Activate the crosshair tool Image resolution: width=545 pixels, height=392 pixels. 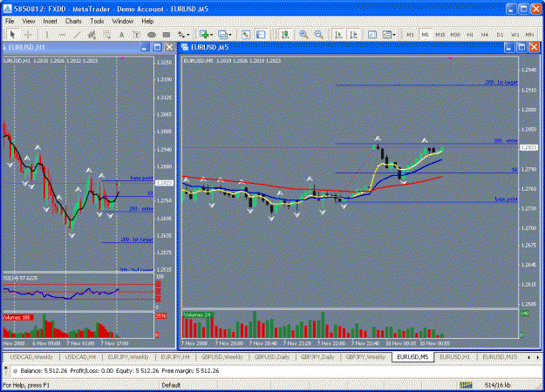[x=28, y=34]
